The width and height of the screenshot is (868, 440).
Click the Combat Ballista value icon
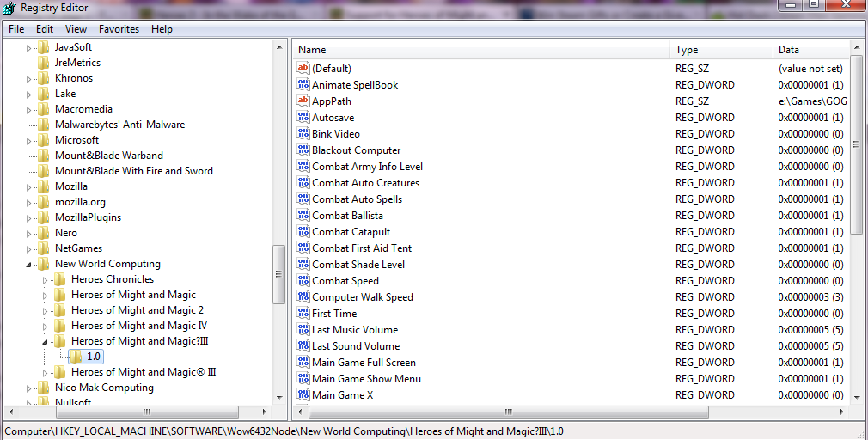point(303,216)
